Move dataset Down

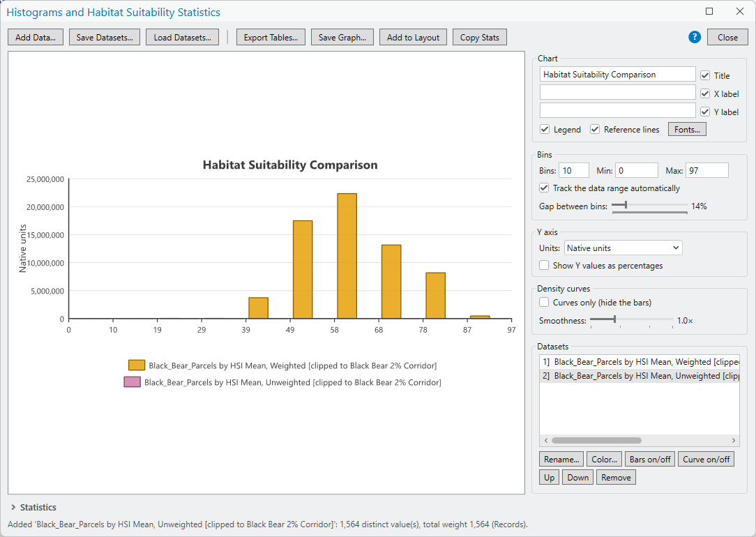point(577,477)
